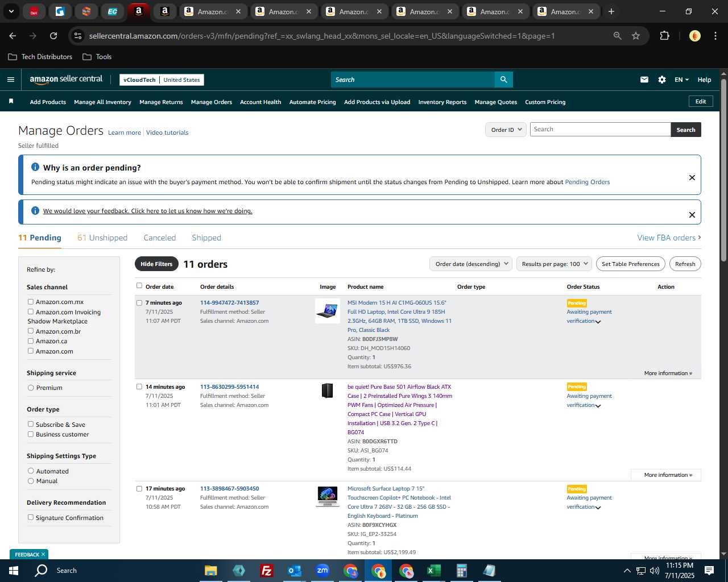Switch to the Canceled tab

click(160, 238)
